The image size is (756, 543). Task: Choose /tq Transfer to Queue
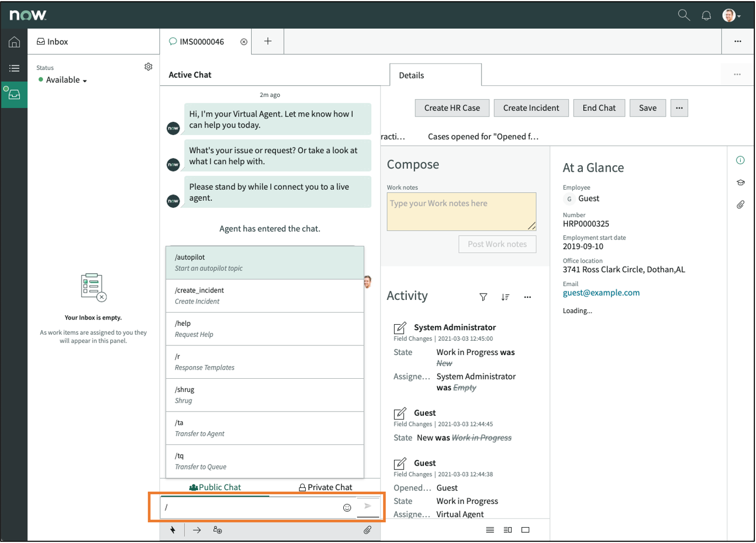pyautogui.click(x=265, y=461)
